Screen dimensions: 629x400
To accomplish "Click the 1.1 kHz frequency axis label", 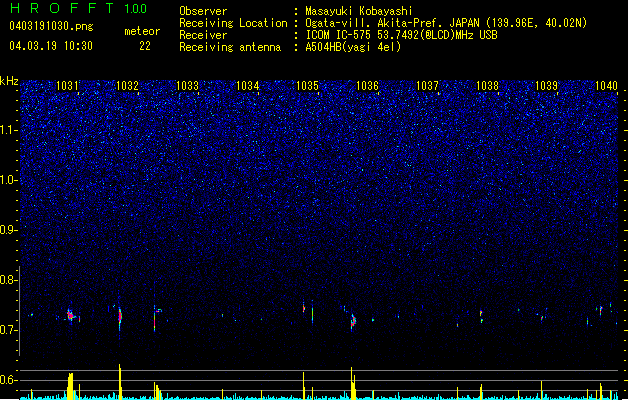I will point(8,130).
